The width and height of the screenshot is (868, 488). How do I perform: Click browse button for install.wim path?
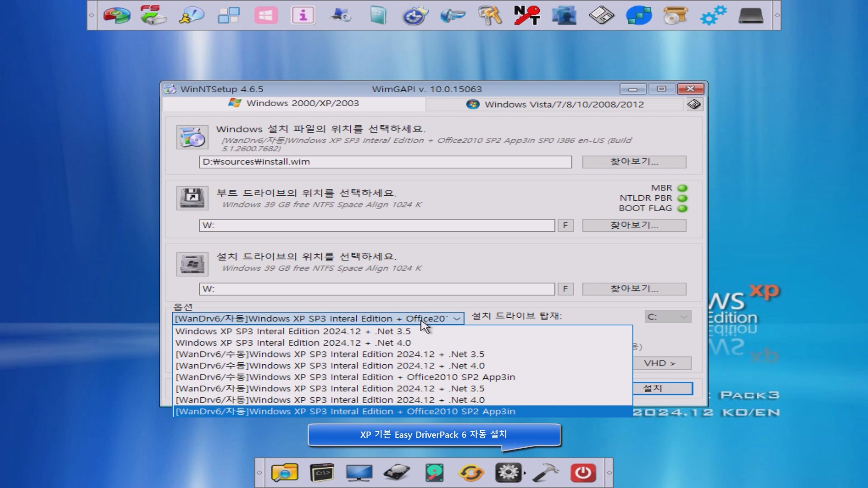point(634,162)
